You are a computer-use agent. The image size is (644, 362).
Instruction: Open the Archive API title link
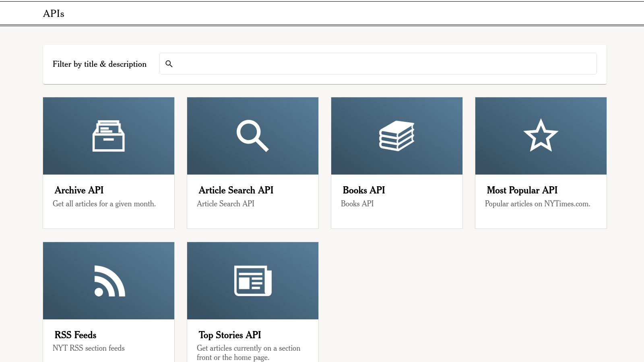[x=79, y=190]
